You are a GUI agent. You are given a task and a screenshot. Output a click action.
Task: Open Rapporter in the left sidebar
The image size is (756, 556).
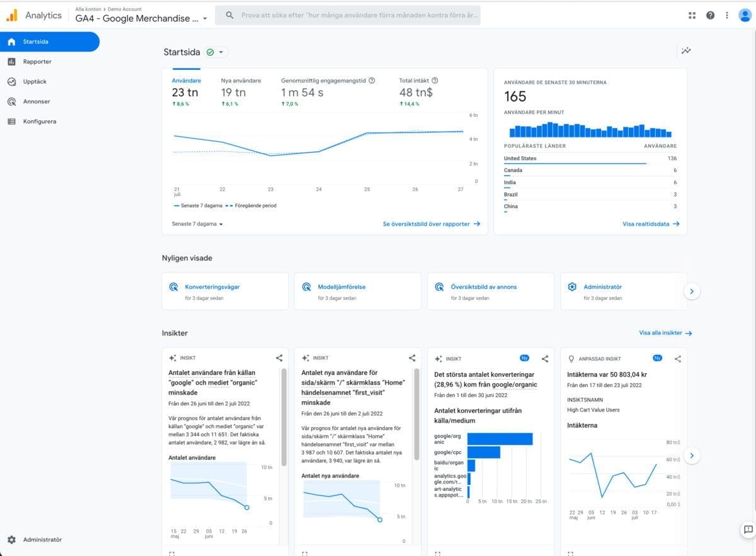[x=37, y=62]
